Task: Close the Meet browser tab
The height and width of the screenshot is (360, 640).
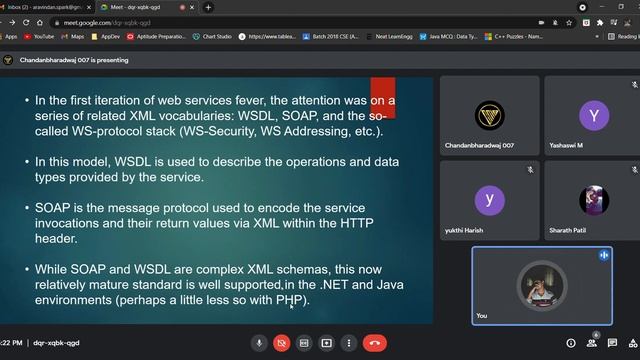Action: pyautogui.click(x=192, y=7)
